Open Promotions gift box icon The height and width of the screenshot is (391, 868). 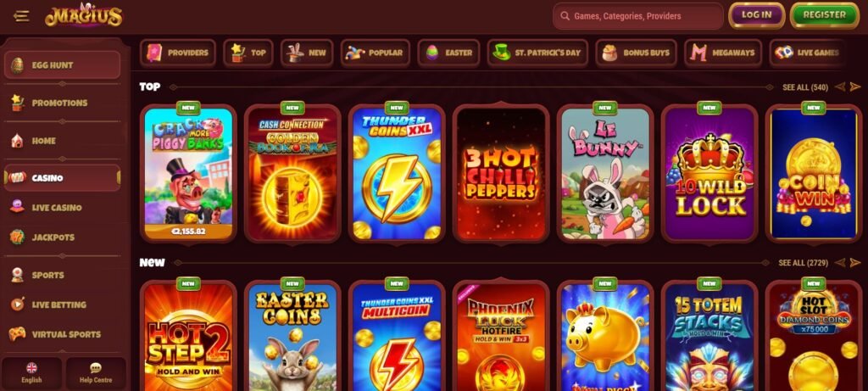click(x=17, y=103)
